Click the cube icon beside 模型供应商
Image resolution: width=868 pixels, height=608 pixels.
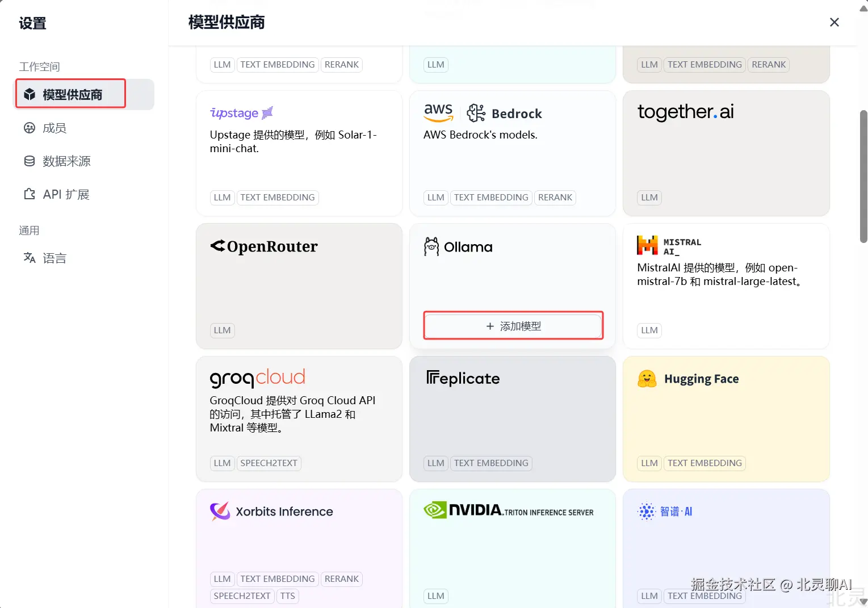(x=30, y=94)
